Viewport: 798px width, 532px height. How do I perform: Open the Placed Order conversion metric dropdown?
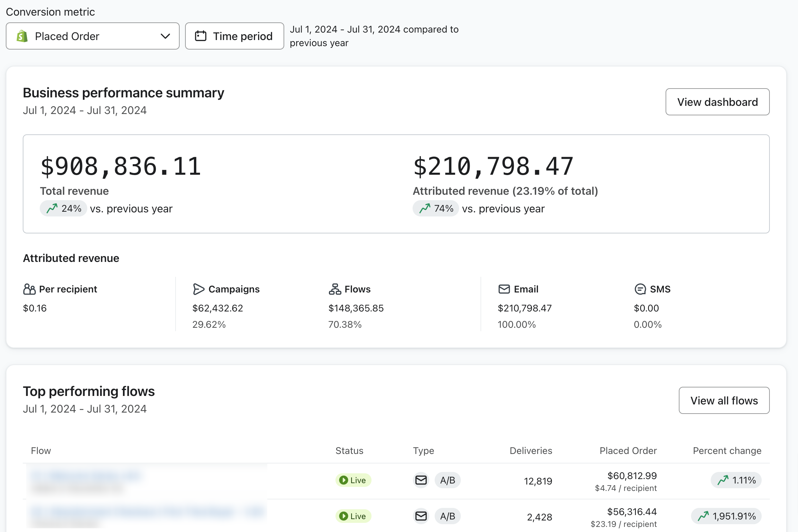92,36
